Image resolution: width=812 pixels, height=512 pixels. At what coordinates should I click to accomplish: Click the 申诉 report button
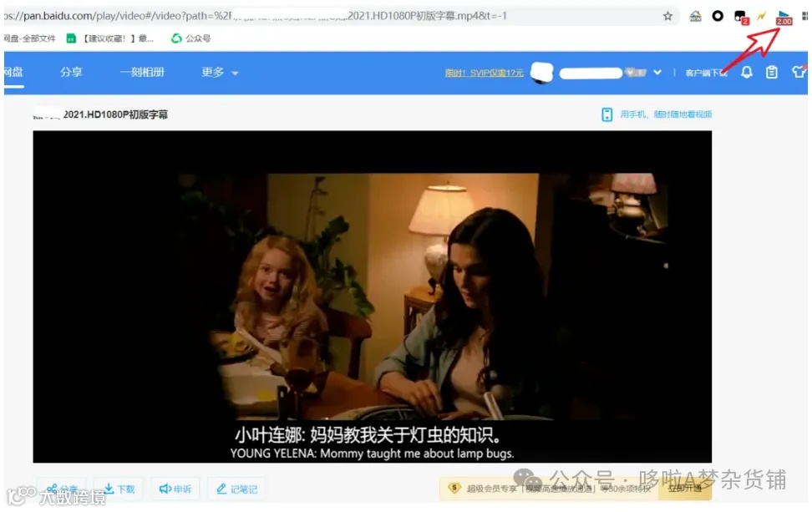(x=175, y=489)
